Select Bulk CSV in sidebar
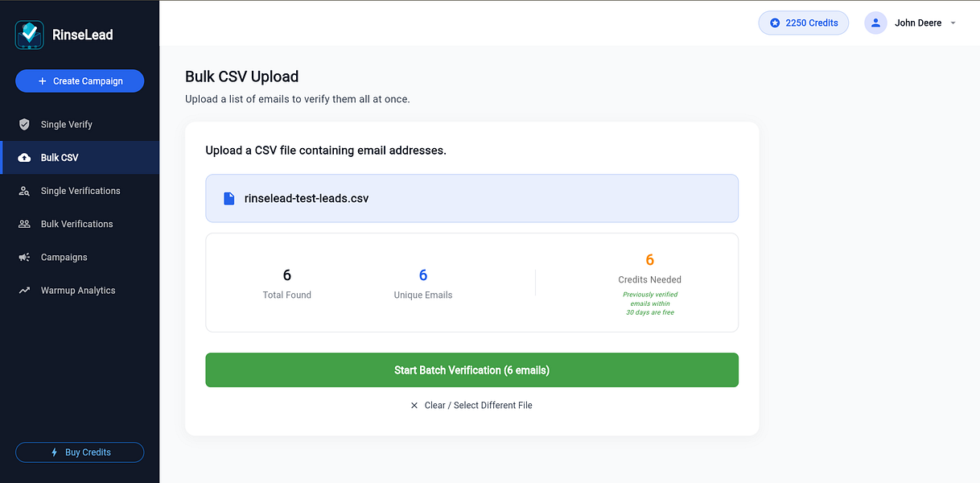 (80, 158)
